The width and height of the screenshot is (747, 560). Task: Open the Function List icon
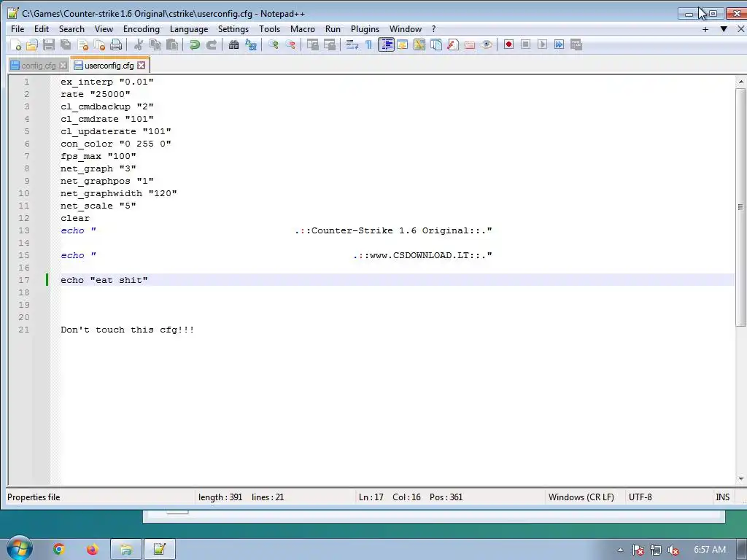point(453,44)
